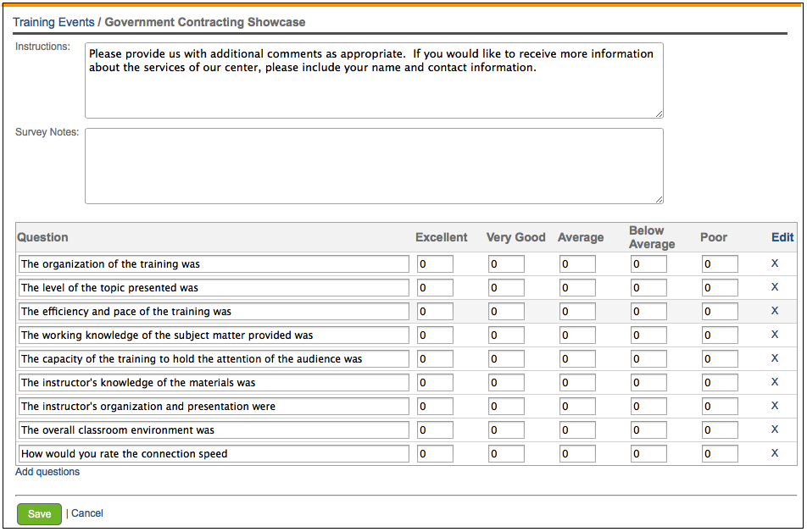Click Below Average field for 'overall classroom environment'

coord(648,430)
